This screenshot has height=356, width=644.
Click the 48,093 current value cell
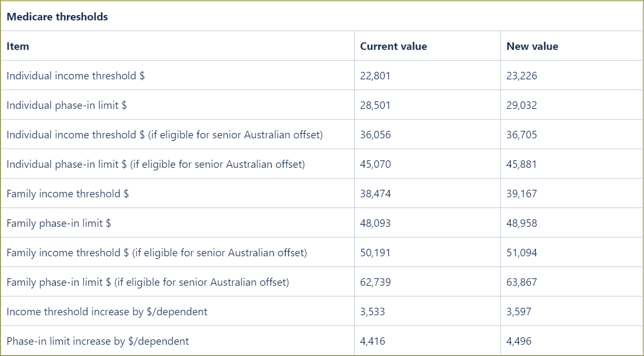click(x=375, y=223)
